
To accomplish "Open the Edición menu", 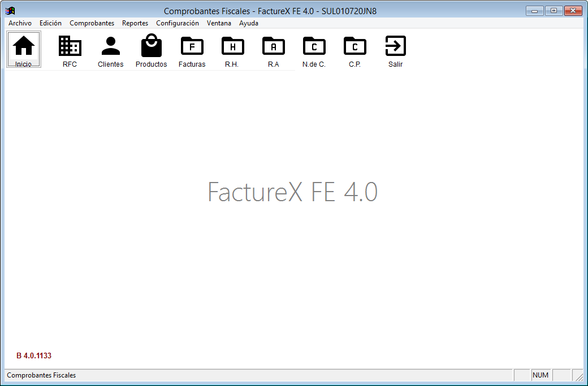I will (51, 23).
